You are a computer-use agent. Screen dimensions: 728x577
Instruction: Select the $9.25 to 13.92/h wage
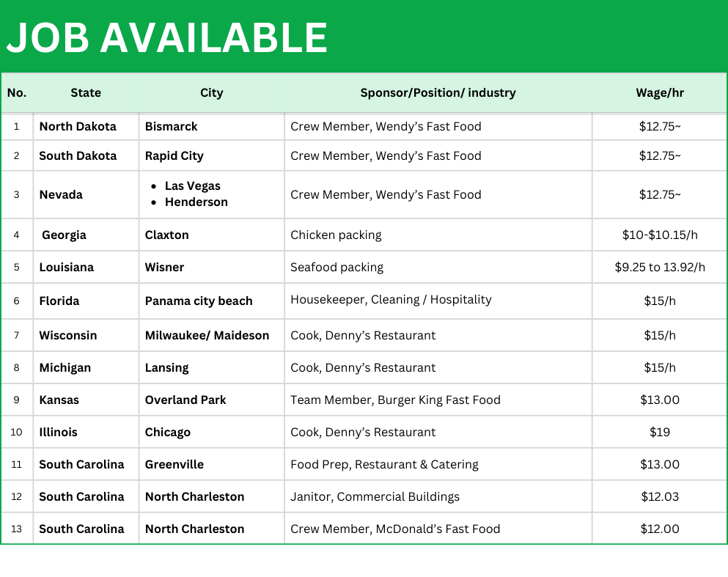click(660, 268)
